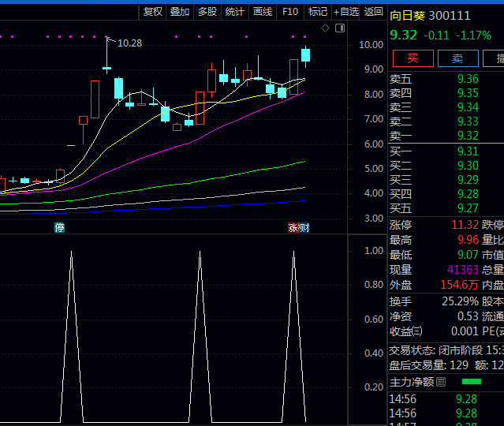
Task: Add stock via +自选 button
Action: pos(346,12)
